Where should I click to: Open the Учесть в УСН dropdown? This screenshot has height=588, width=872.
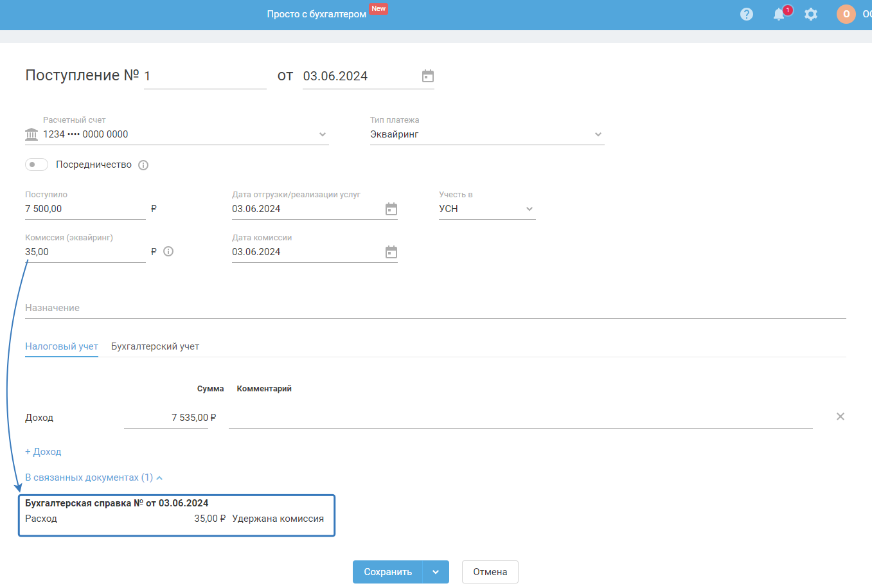[529, 209]
